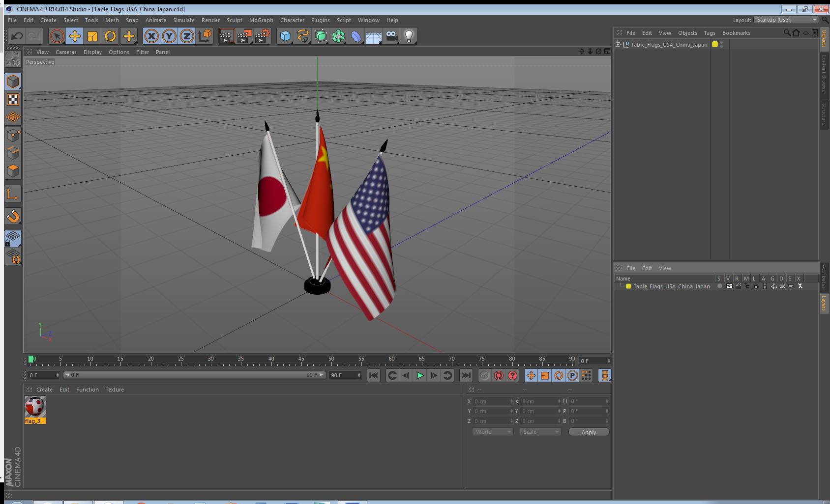Add a Cube primitive object
The width and height of the screenshot is (830, 504).
click(x=285, y=36)
